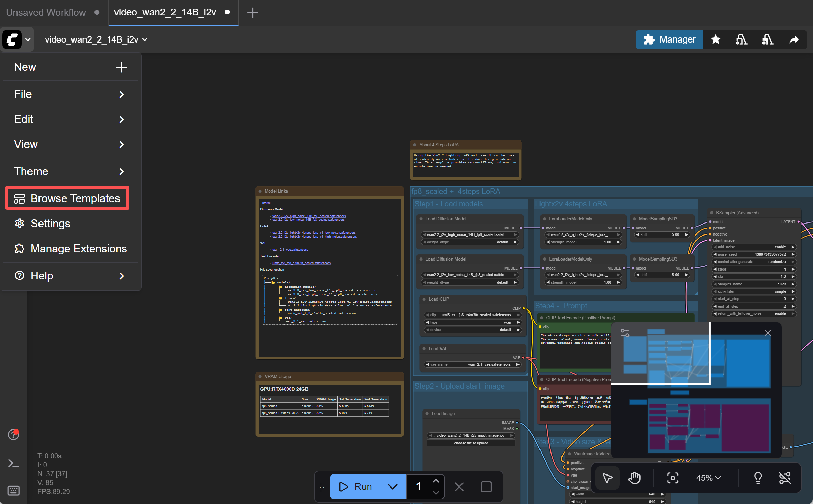Click the minimap settings sliders icon
Image resolution: width=813 pixels, height=504 pixels.
point(625,333)
